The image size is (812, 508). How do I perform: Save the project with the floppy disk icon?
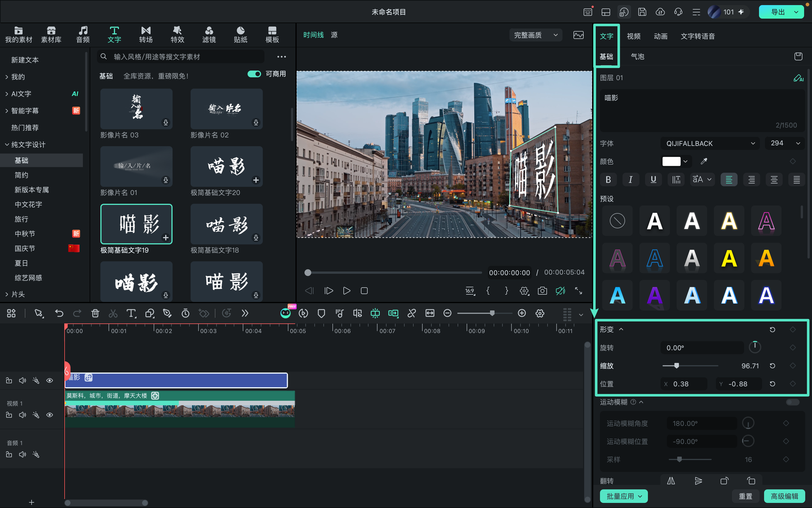click(x=642, y=12)
